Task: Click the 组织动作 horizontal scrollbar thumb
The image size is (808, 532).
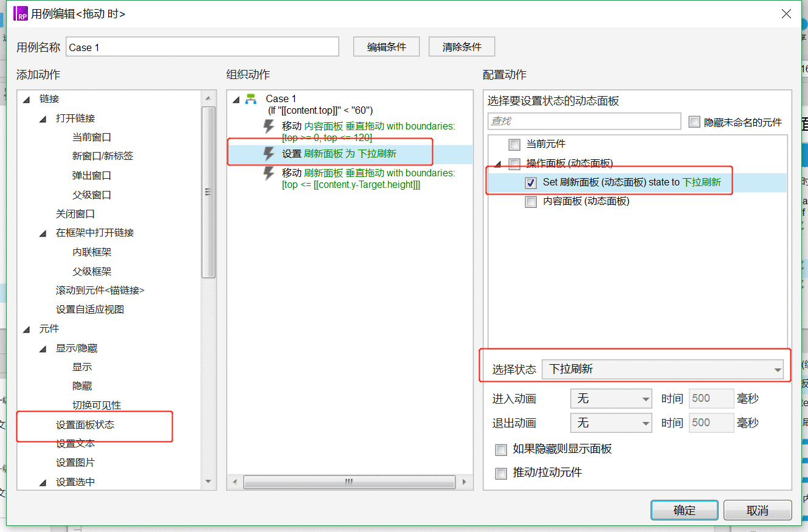Action: click(349, 482)
